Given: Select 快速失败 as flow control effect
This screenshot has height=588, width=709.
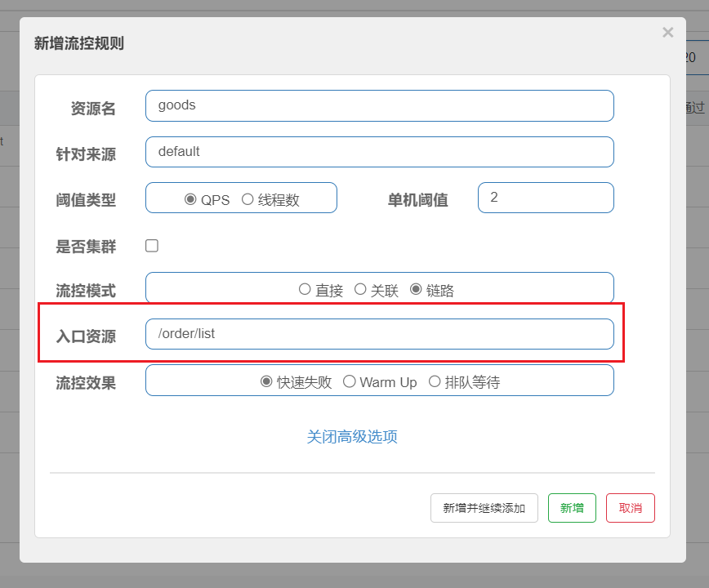Looking at the screenshot, I should [266, 381].
